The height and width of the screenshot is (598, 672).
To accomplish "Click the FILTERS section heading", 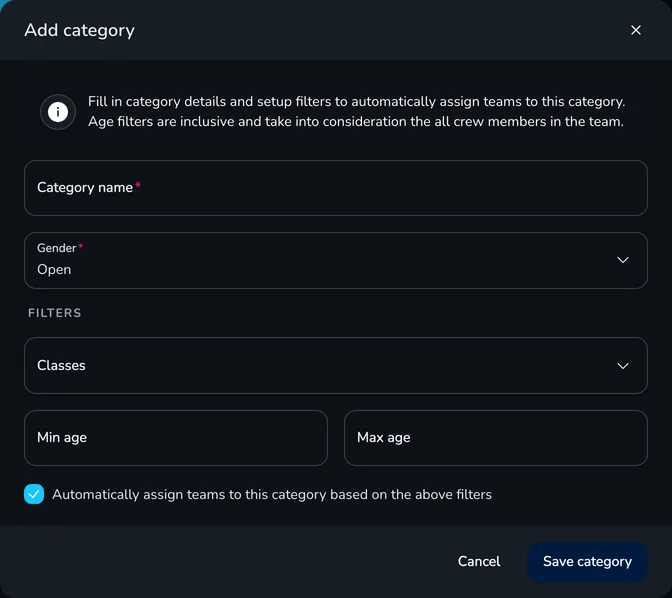I will pos(54,313).
